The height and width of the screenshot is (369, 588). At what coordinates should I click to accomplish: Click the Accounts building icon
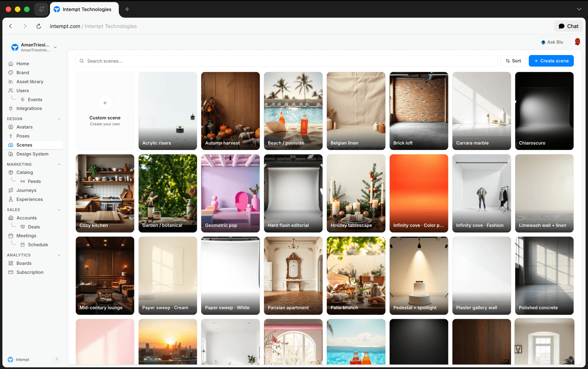tap(11, 218)
